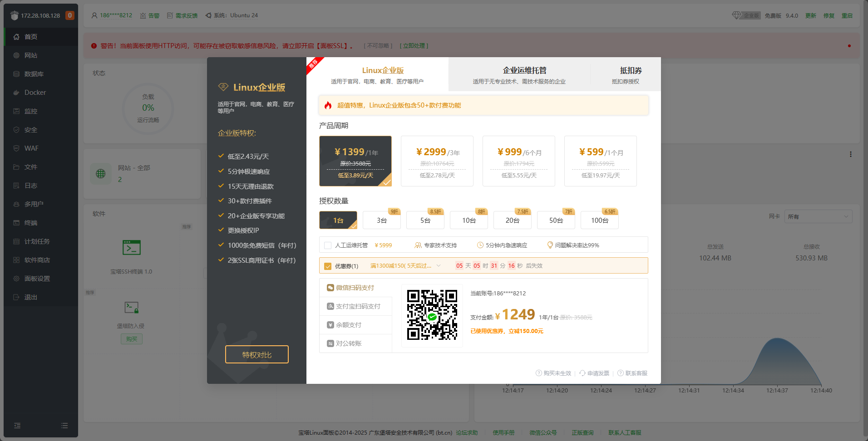
Task: Open the 网卡 所有 dropdown
Action: 819,216
